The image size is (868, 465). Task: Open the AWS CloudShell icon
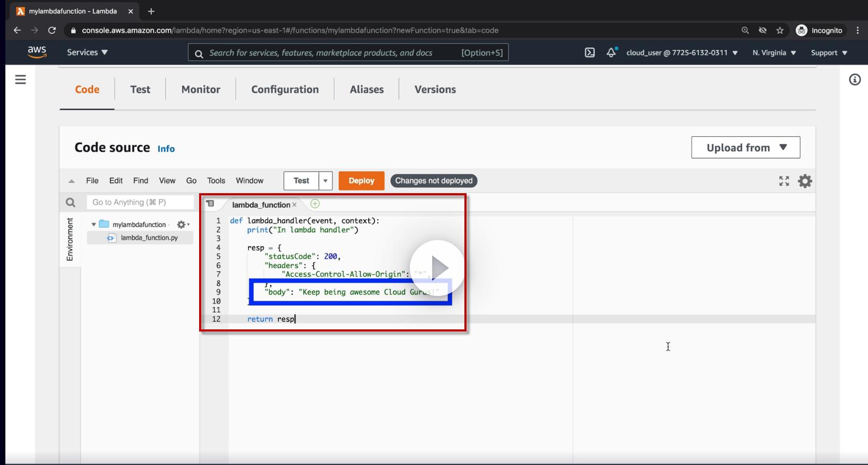590,53
